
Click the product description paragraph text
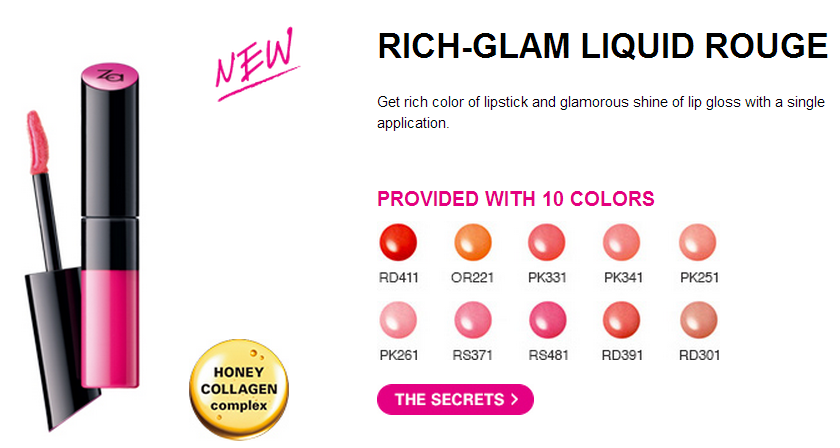(x=601, y=113)
